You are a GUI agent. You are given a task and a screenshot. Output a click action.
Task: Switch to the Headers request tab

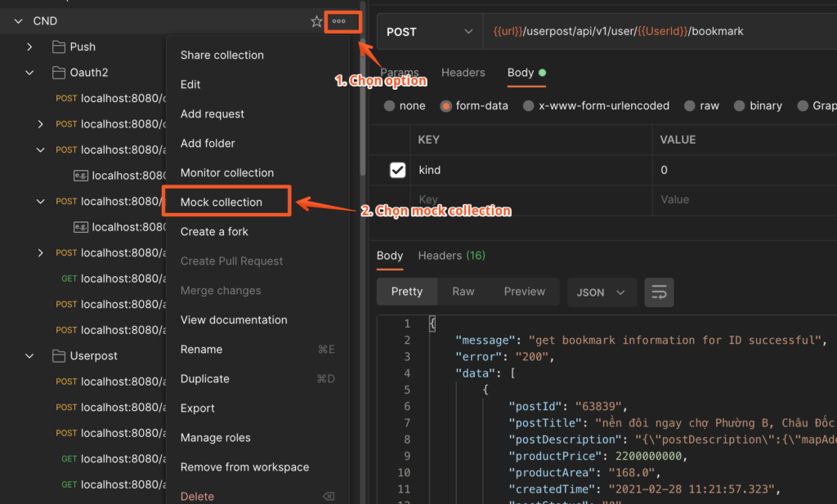(x=463, y=72)
